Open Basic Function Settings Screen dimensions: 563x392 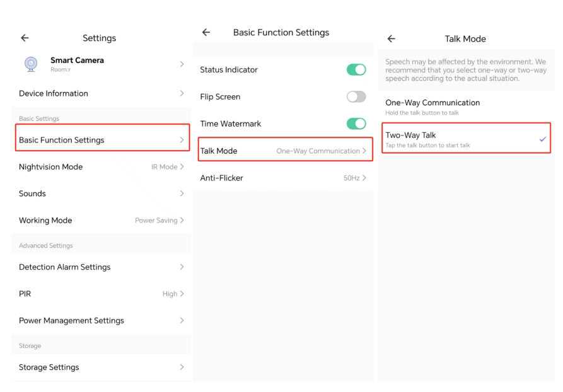[x=101, y=140]
